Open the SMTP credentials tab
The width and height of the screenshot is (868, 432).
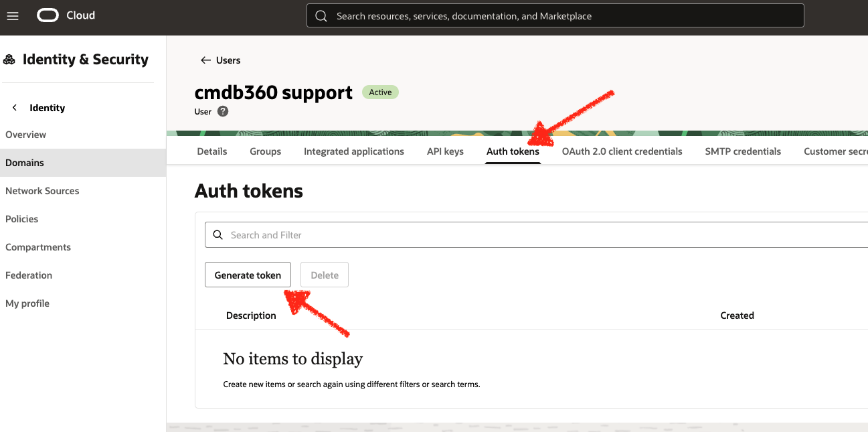tap(743, 151)
